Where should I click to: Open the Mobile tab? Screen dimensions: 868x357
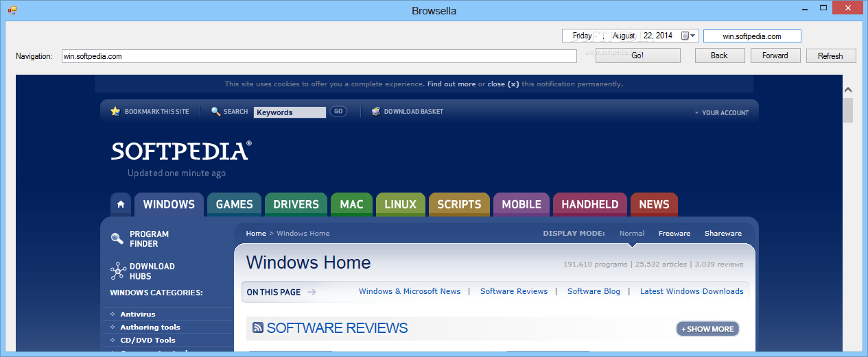521,204
